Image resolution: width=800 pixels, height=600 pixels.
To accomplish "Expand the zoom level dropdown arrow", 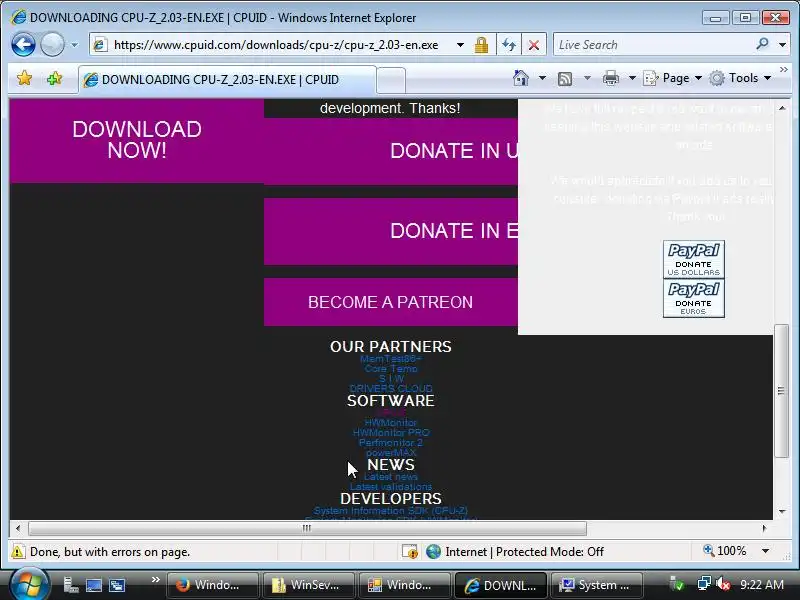I will pos(765,551).
